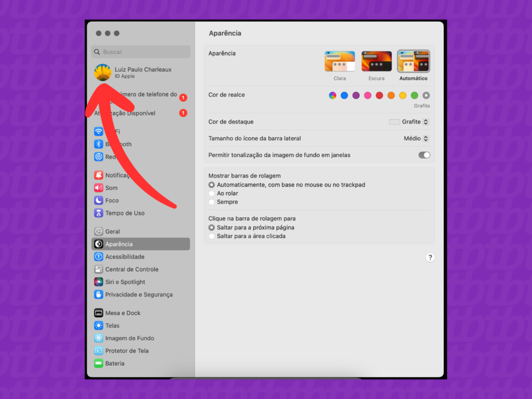Open the Acessibilidade icon

(x=98, y=256)
